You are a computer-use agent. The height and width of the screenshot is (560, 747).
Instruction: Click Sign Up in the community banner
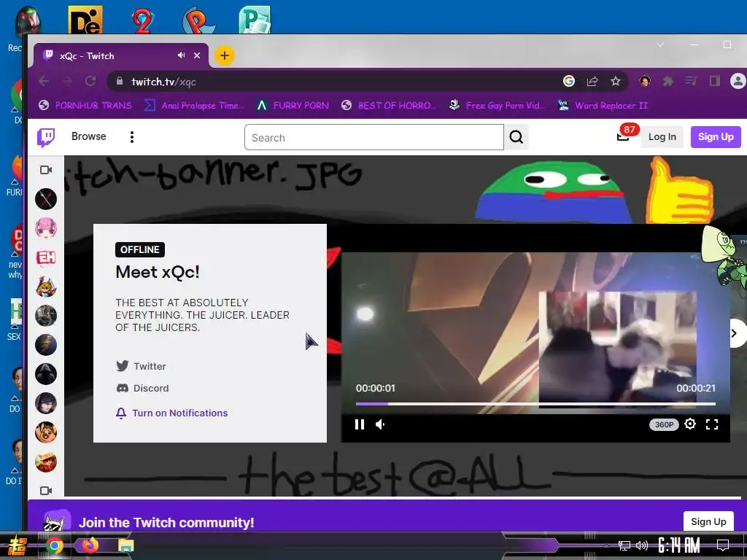(708, 521)
